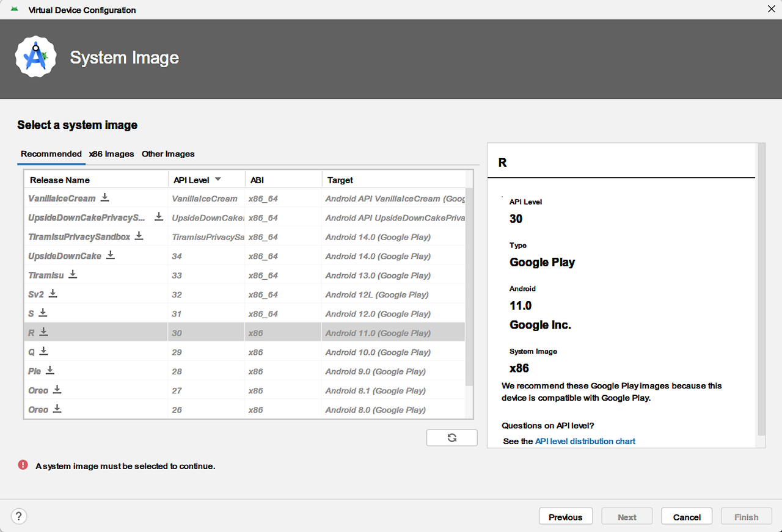Select the Sv2 release name
This screenshot has width=782, height=532.
(x=36, y=294)
